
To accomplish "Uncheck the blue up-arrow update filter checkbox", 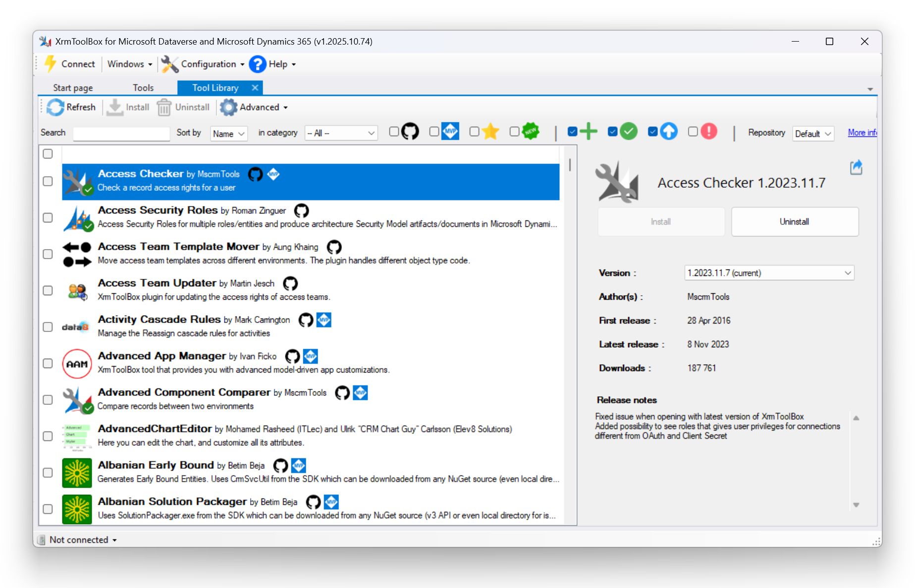I will coord(653,131).
